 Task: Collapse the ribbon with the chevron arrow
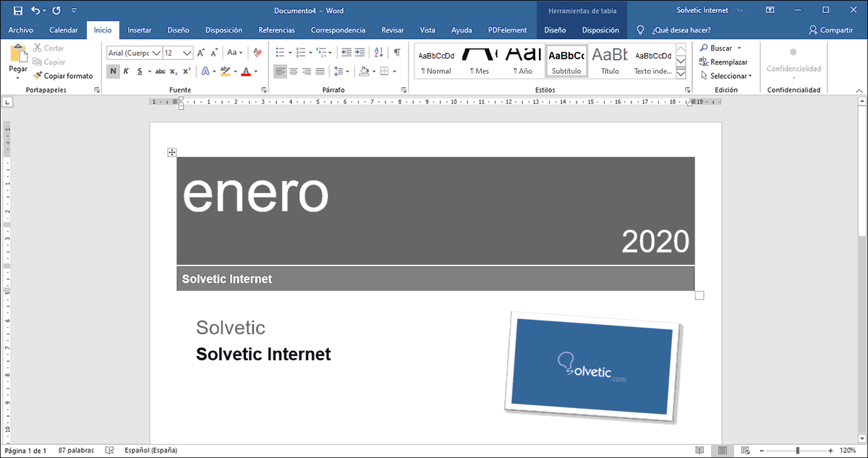pyautogui.click(x=858, y=90)
